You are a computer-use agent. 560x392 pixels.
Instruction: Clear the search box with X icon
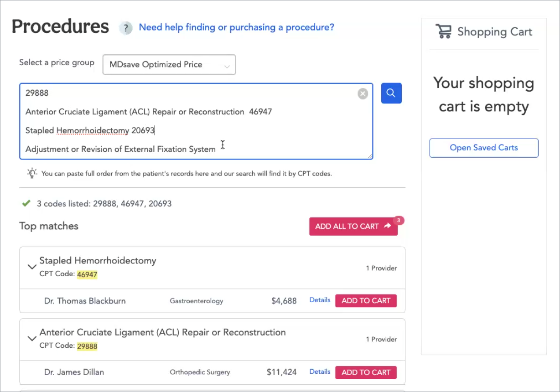[363, 94]
